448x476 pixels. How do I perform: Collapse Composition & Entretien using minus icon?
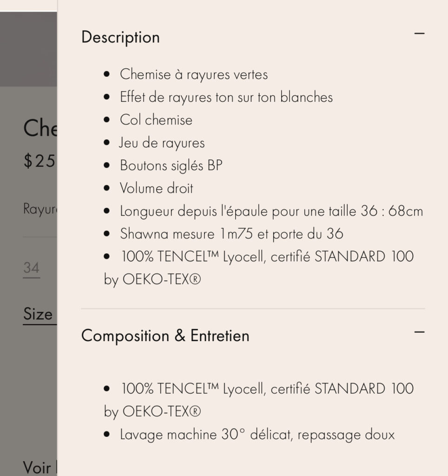[419, 332]
